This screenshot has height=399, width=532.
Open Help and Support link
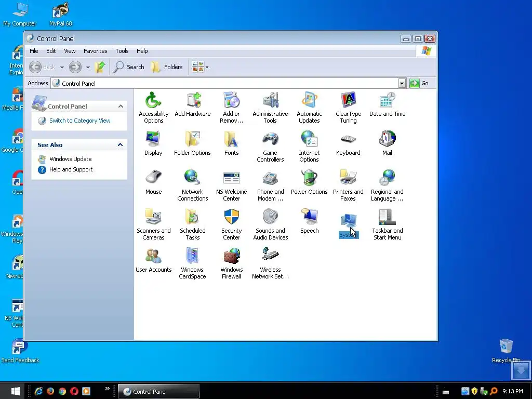[x=71, y=170]
